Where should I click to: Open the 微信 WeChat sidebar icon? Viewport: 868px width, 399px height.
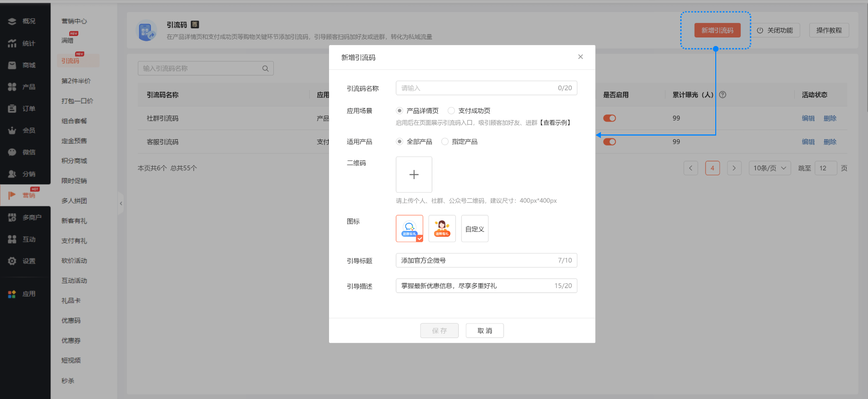(12, 152)
